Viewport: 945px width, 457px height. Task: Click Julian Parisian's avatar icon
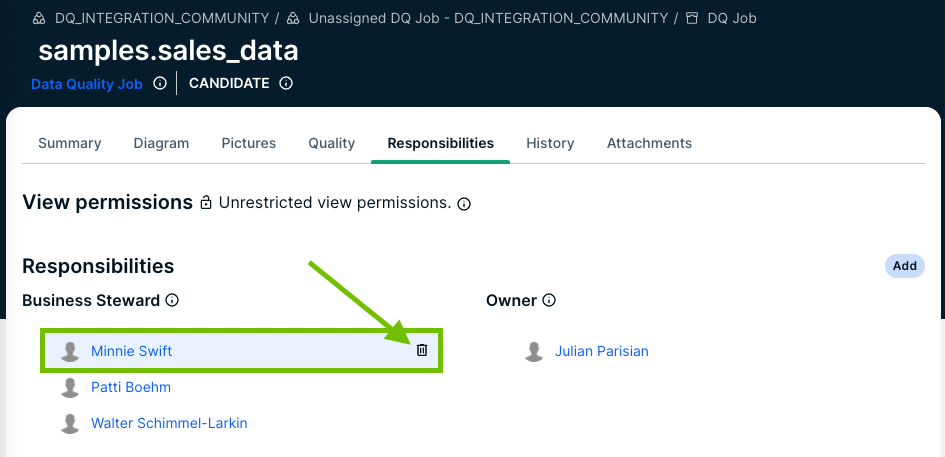(534, 351)
